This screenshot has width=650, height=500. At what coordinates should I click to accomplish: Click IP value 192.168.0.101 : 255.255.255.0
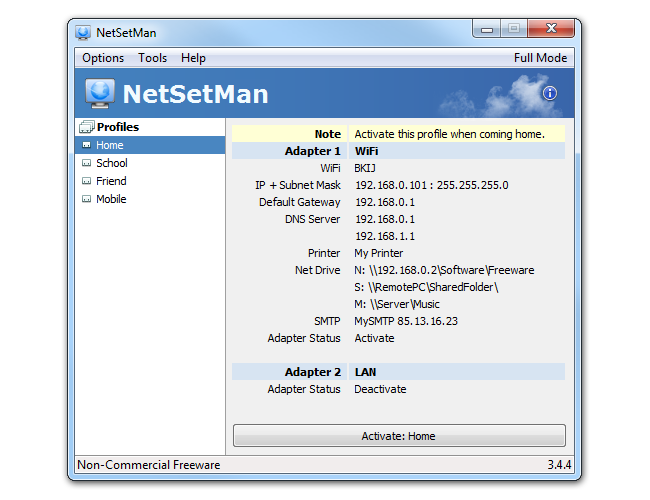pyautogui.click(x=432, y=185)
